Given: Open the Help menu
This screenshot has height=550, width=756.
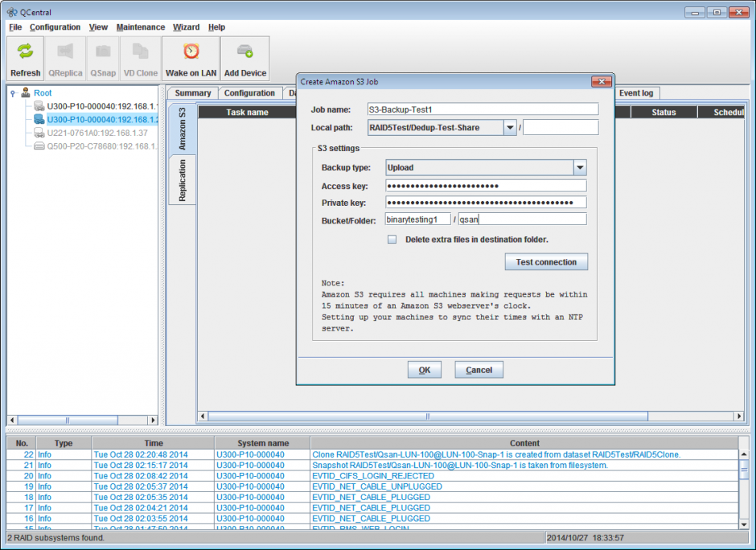Looking at the screenshot, I should tap(216, 27).
